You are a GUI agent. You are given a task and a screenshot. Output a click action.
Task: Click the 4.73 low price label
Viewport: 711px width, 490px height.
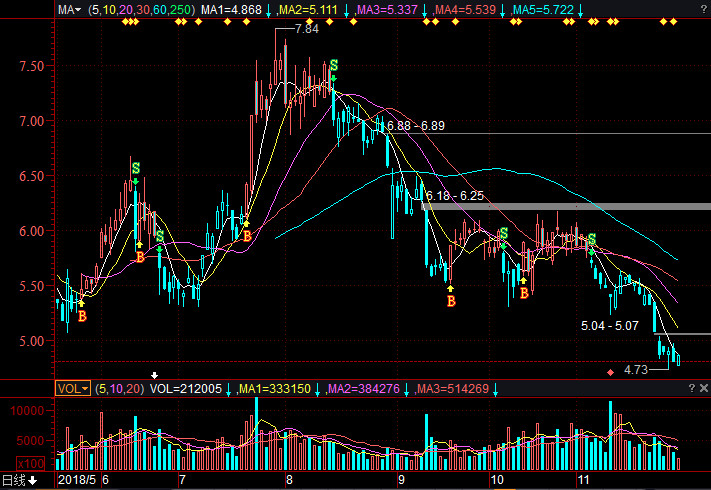pyautogui.click(x=637, y=370)
